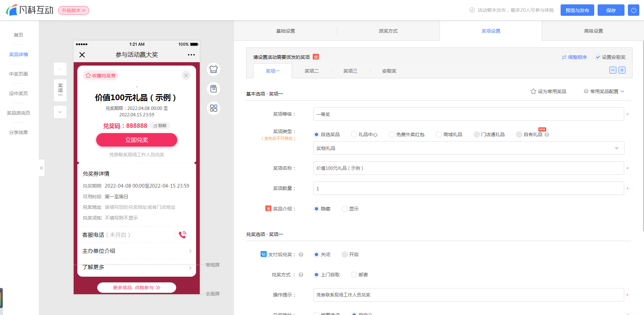Go to 奖品派完页 in left sidebar
Screen dimensions: 644x315
point(18,113)
